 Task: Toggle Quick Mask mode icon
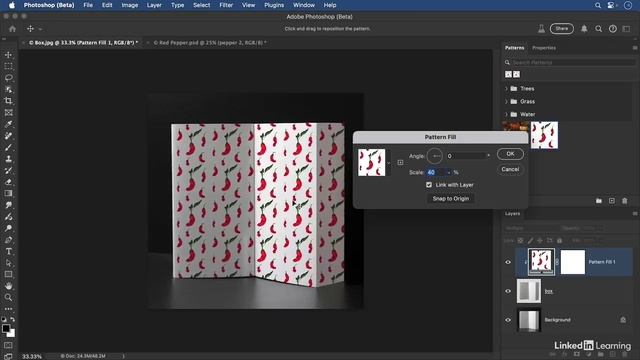point(8,346)
